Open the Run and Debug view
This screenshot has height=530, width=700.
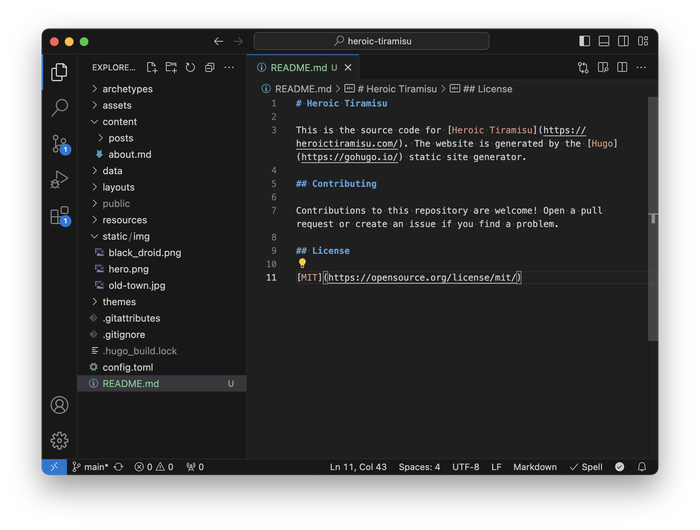pyautogui.click(x=59, y=179)
